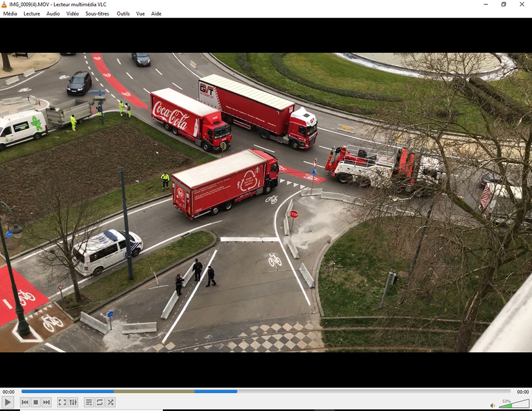Toggle fullscreen video mode
This screenshot has height=411, width=532.
click(62, 402)
